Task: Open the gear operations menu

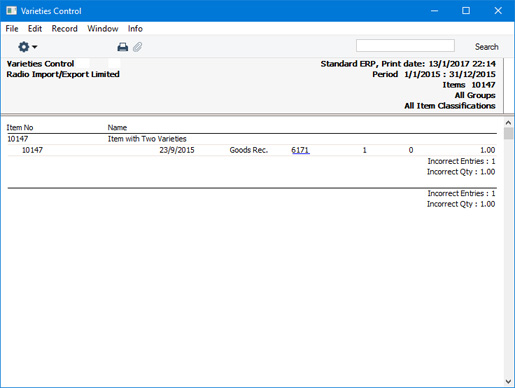Action: click(x=27, y=47)
